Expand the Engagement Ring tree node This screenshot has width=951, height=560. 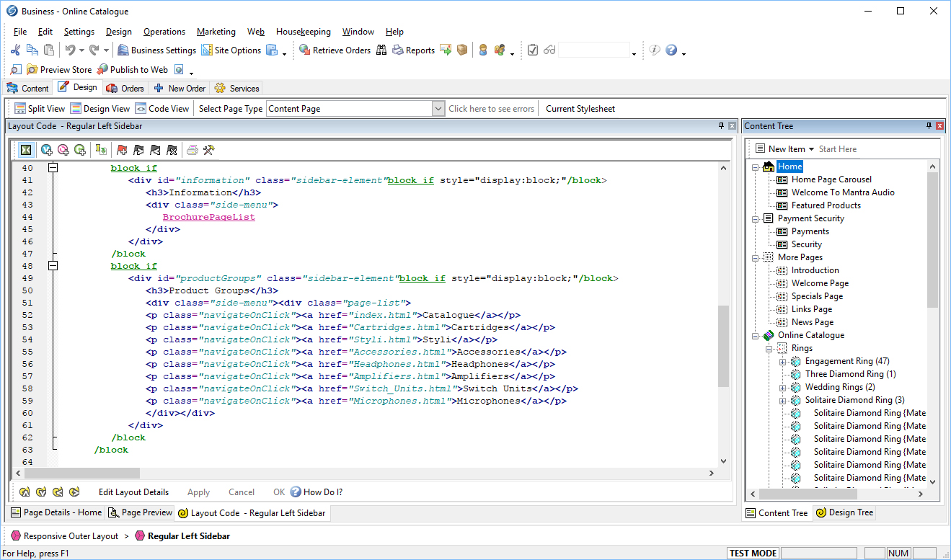(x=783, y=361)
